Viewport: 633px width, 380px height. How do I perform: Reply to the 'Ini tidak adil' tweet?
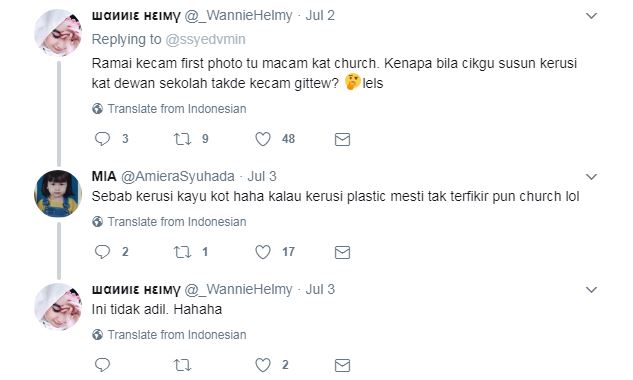(x=102, y=365)
